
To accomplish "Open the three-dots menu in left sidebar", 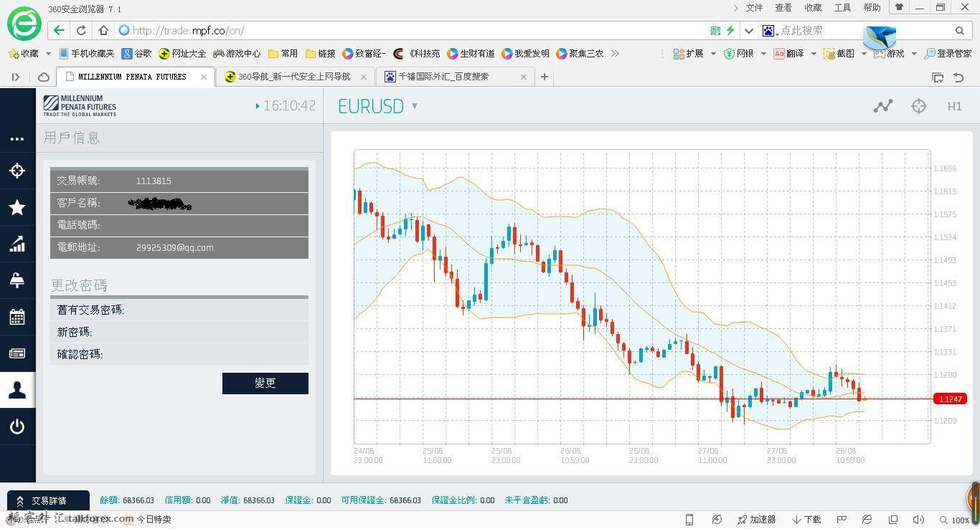I will tap(17, 139).
